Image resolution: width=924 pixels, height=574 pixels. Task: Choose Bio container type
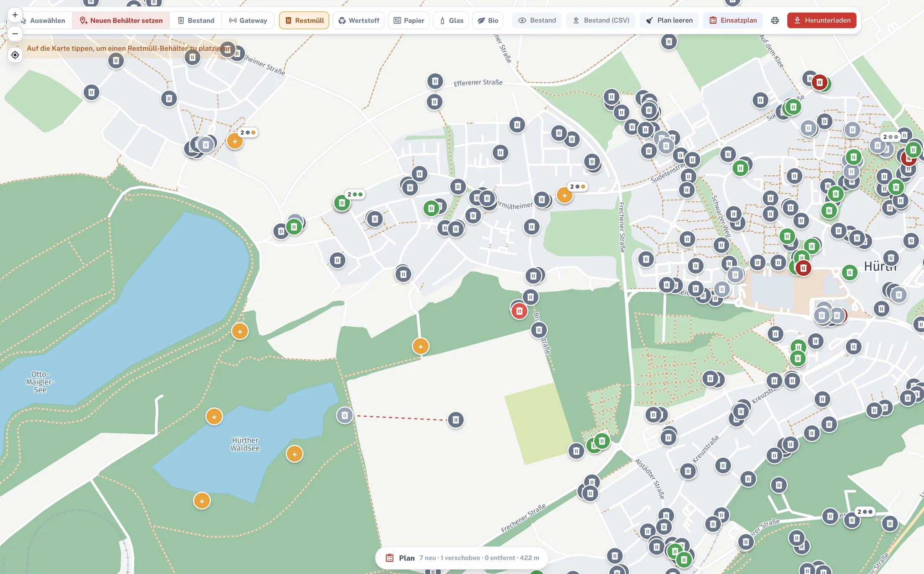[x=488, y=20]
